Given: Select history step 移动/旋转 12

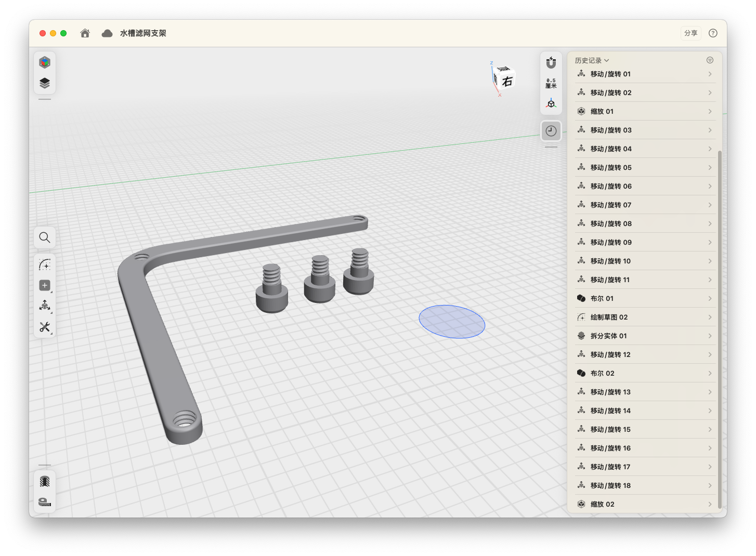Looking at the screenshot, I should point(645,354).
